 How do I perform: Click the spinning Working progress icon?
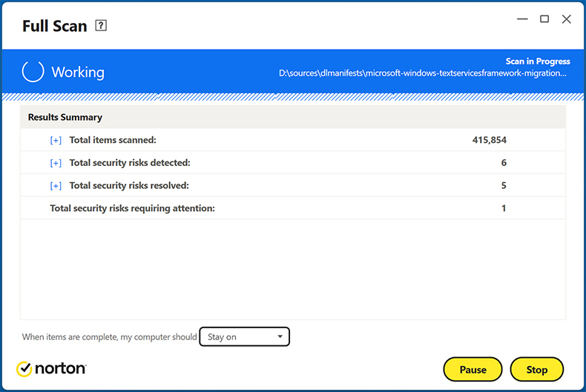coord(33,72)
